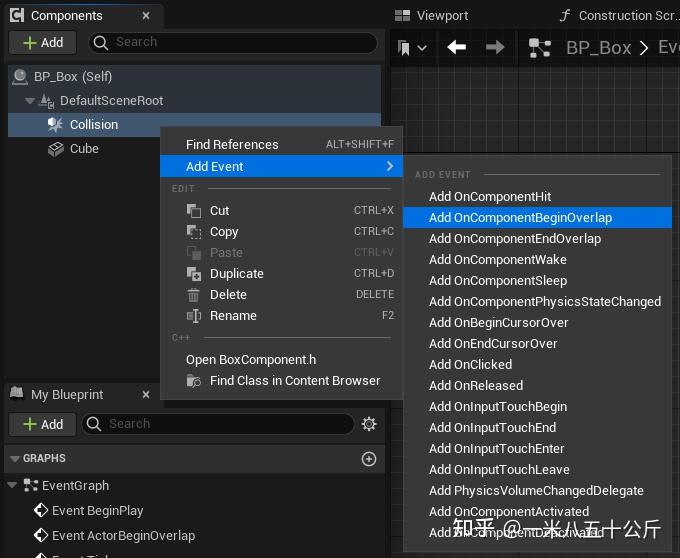Navigate back with left arrow
This screenshot has height=558, width=680.
tap(457, 47)
